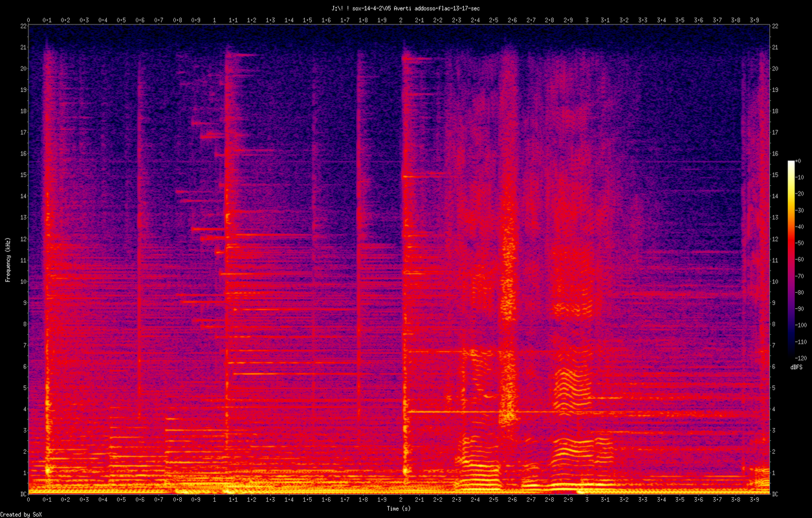Click "3·9" tick on top time axis
This screenshot has width=812, height=518.
tap(754, 20)
